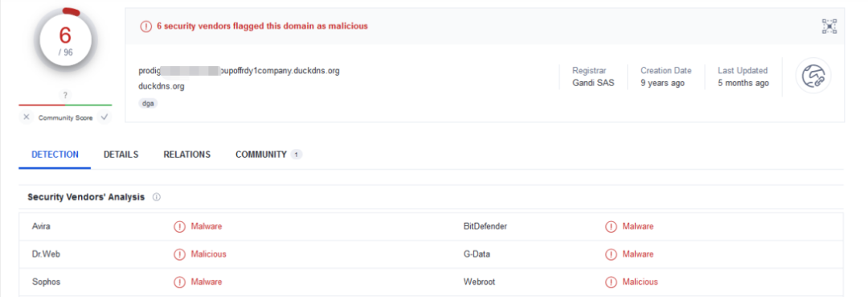Click the community score question mark

pos(65,95)
